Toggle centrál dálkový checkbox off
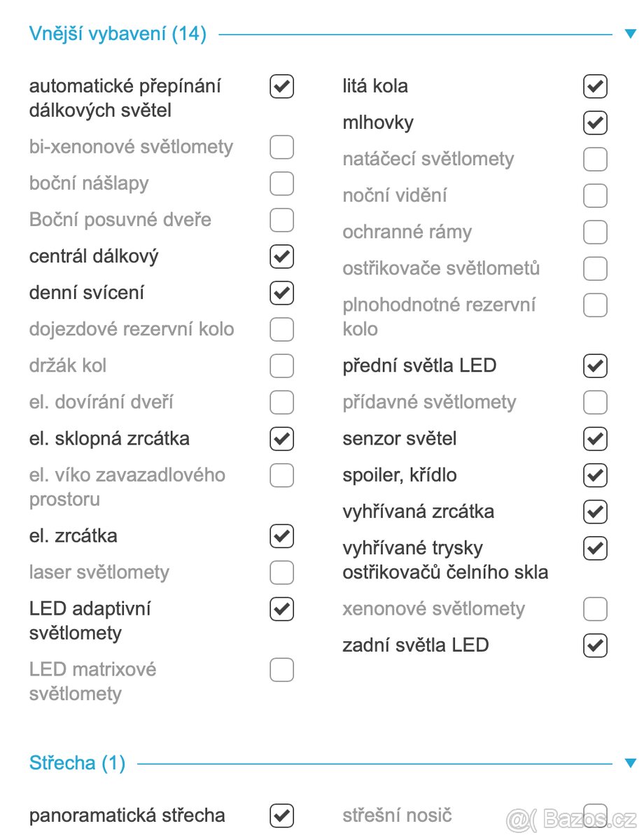Image resolution: width=644 pixels, height=840 pixels. point(281,256)
